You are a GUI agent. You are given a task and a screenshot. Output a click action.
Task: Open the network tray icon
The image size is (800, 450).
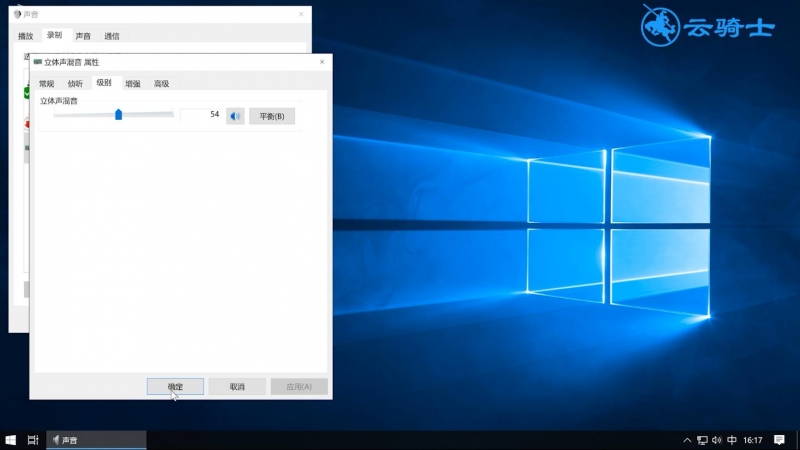[703, 440]
